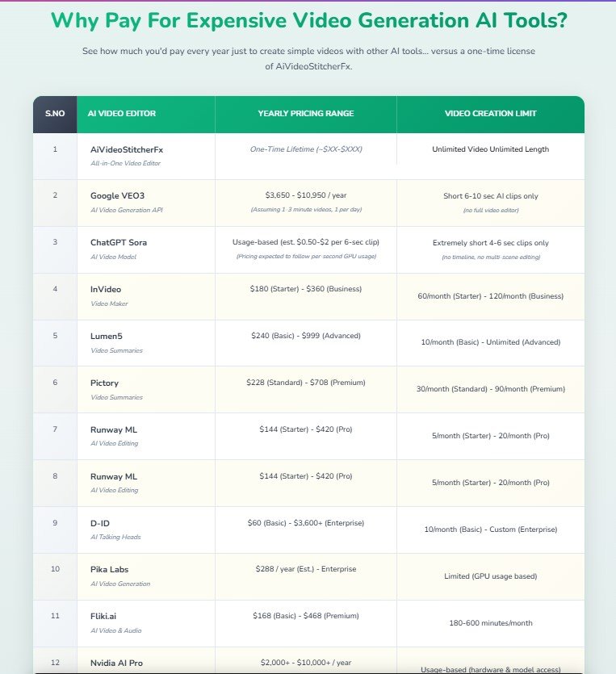This screenshot has width=616, height=674.
Task: Click the "$3,650 - $10,950 / year" price
Action: pos(305,195)
